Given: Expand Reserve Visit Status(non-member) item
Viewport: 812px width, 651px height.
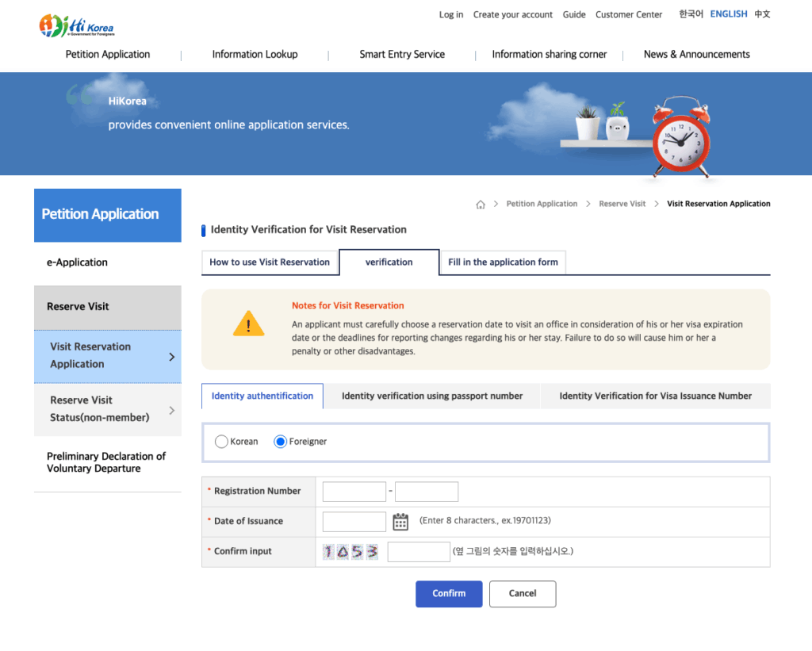Looking at the screenshot, I should point(108,409).
